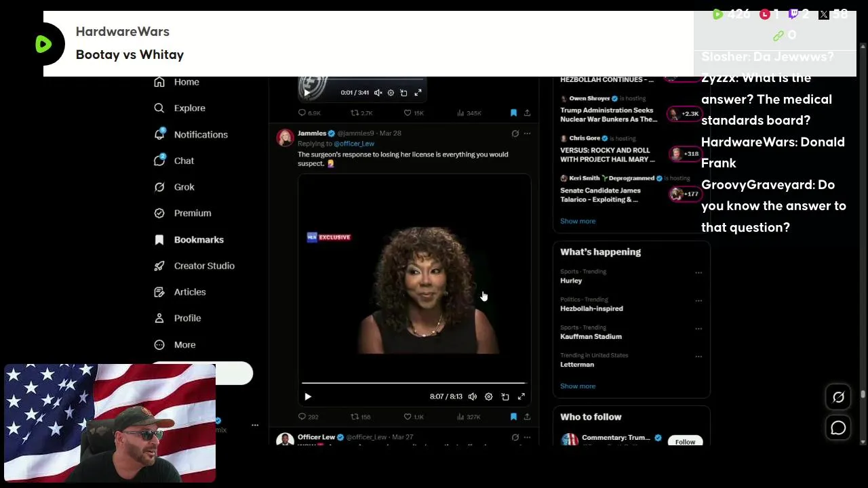Reply to the Jammies post with 292 comments
868x488 pixels.
click(x=309, y=417)
